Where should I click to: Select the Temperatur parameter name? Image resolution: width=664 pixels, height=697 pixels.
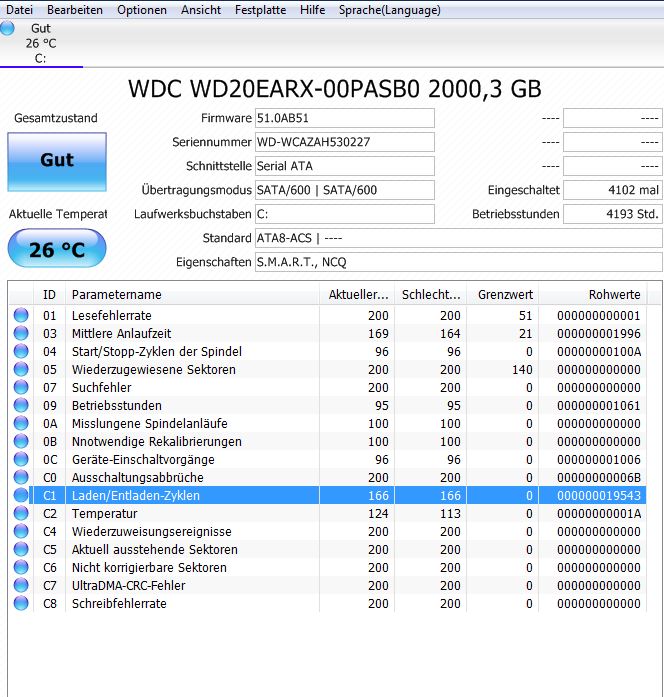point(104,513)
